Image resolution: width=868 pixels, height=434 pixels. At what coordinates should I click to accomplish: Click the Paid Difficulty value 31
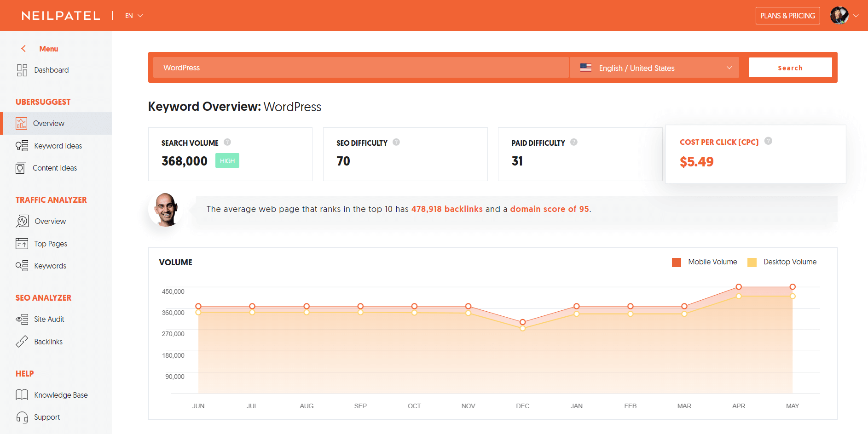coord(517,161)
